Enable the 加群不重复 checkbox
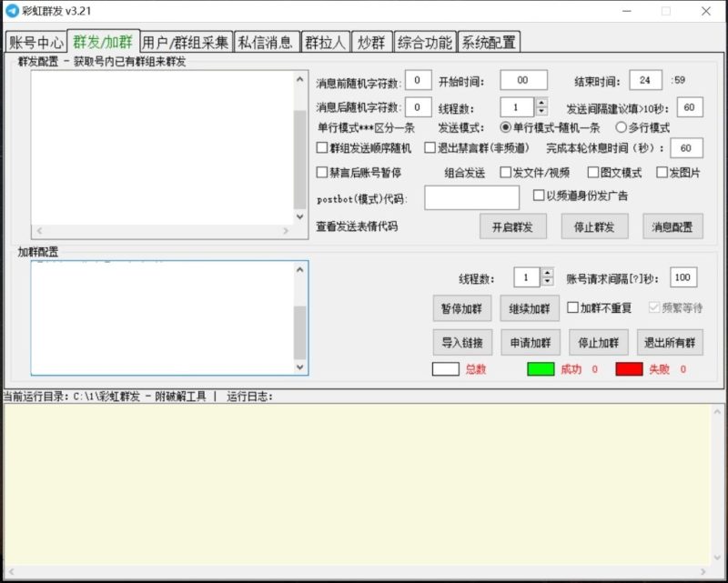 (571, 308)
